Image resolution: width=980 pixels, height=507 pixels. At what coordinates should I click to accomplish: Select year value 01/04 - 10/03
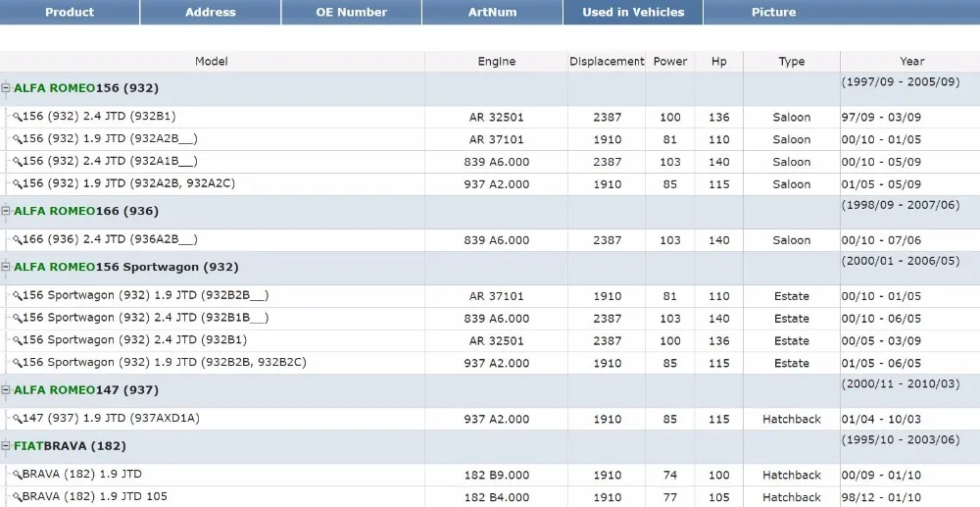click(x=881, y=420)
